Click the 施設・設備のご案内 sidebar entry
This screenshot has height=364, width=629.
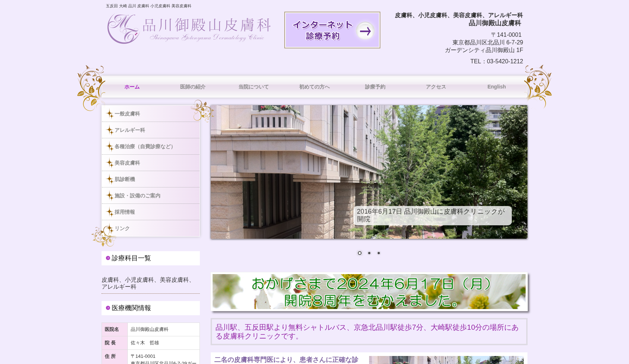[138, 195]
